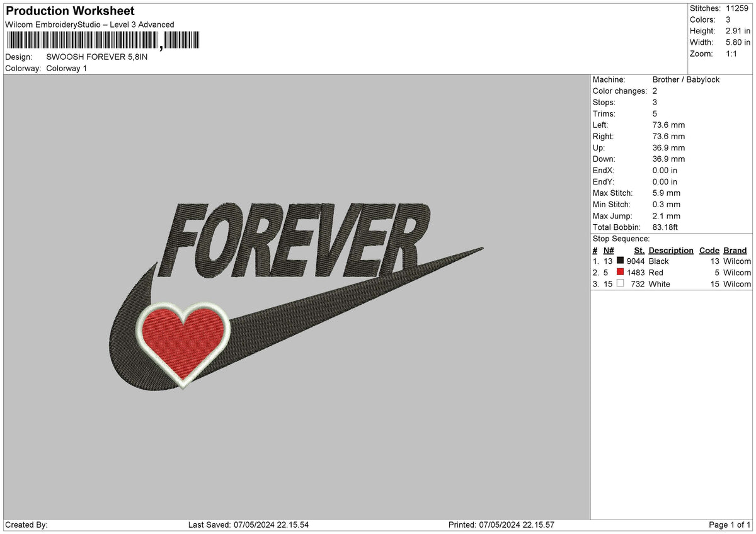Screen dimensions: 756x534
Task: Click the Stops value 3
Action: (x=655, y=103)
